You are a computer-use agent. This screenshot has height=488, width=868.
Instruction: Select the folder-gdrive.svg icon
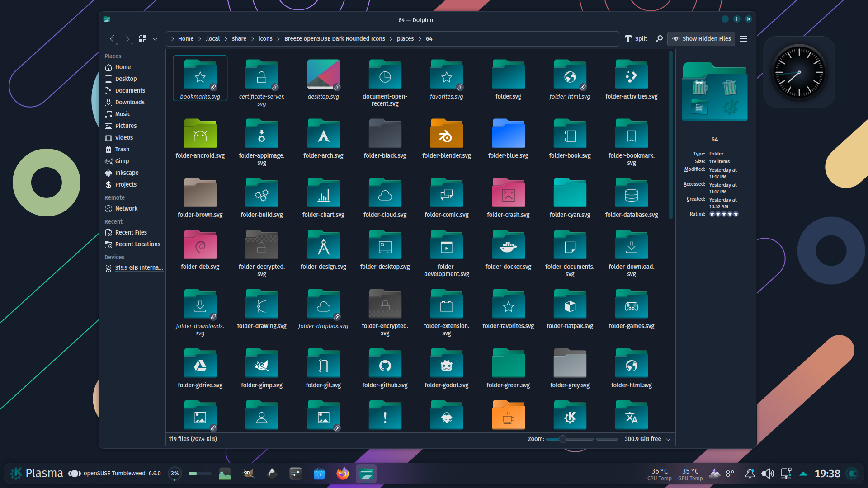[x=200, y=363]
